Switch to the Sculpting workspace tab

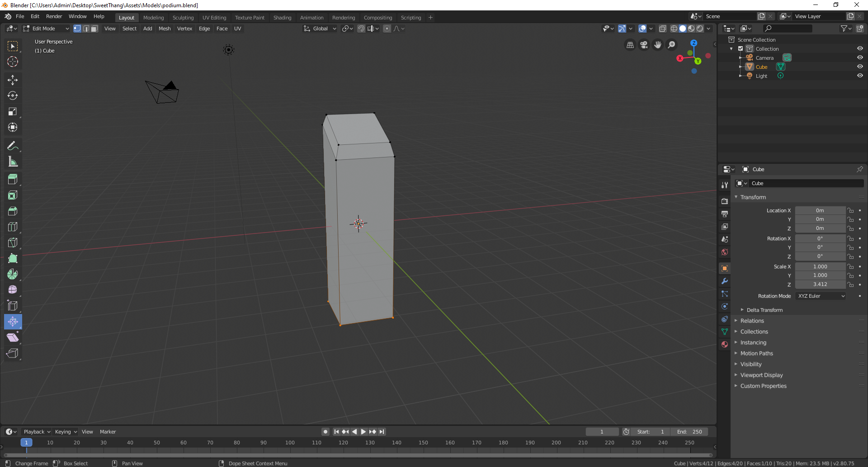pyautogui.click(x=183, y=18)
